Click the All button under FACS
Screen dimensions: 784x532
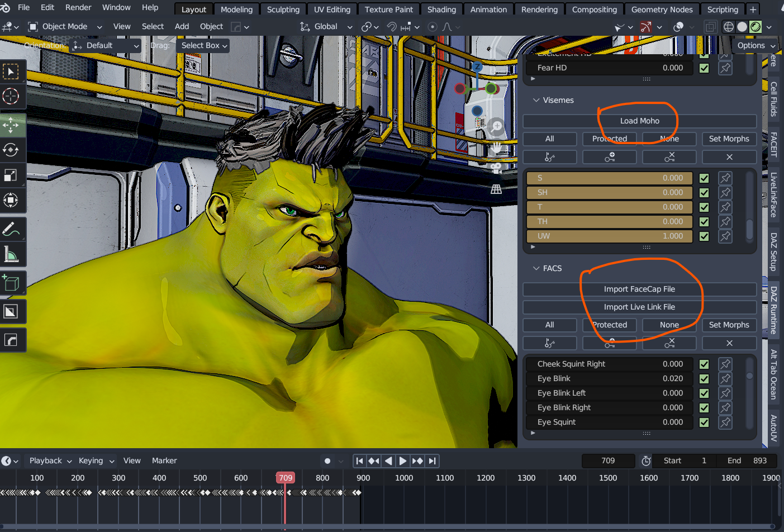click(550, 325)
